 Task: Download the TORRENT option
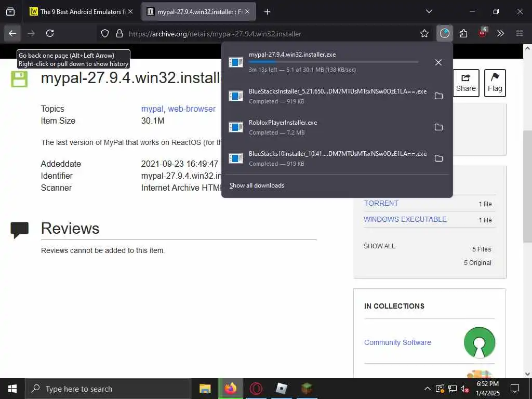click(381, 203)
